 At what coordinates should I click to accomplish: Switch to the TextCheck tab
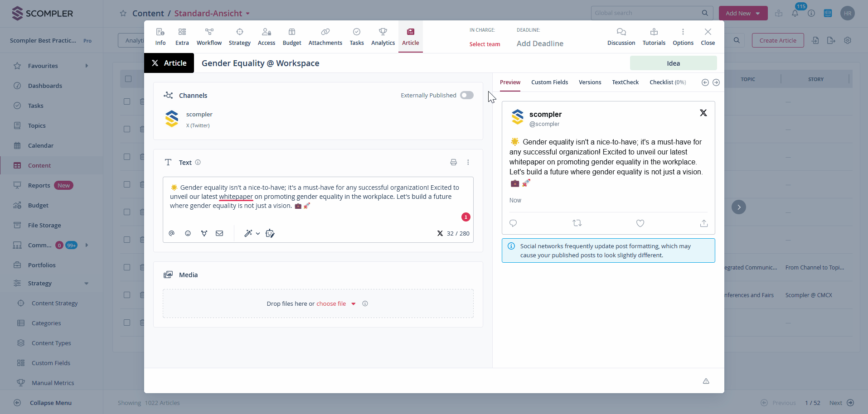pos(625,82)
